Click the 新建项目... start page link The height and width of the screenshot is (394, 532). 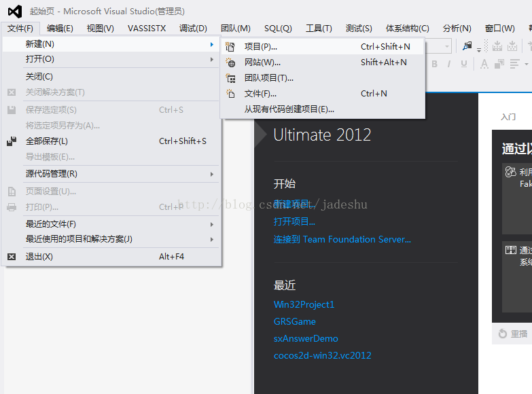click(x=294, y=204)
